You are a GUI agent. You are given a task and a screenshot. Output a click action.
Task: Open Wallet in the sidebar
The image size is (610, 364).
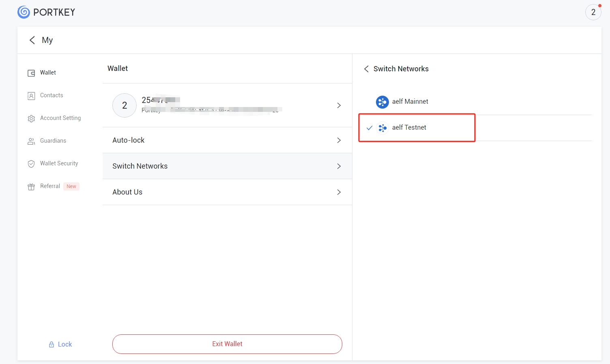(x=48, y=73)
